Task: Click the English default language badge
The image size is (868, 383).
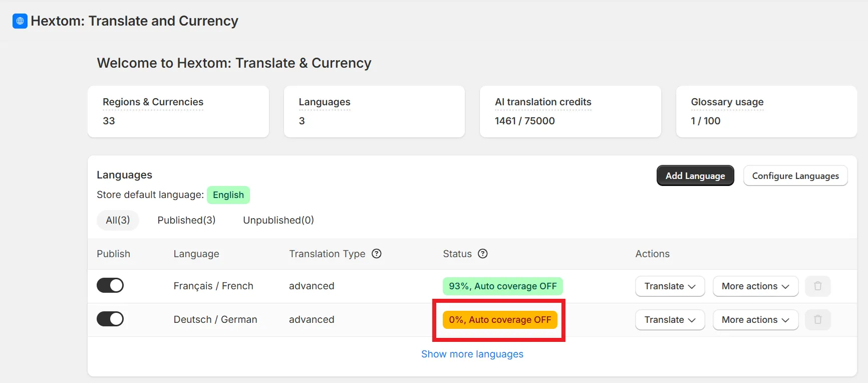Action: pos(228,195)
